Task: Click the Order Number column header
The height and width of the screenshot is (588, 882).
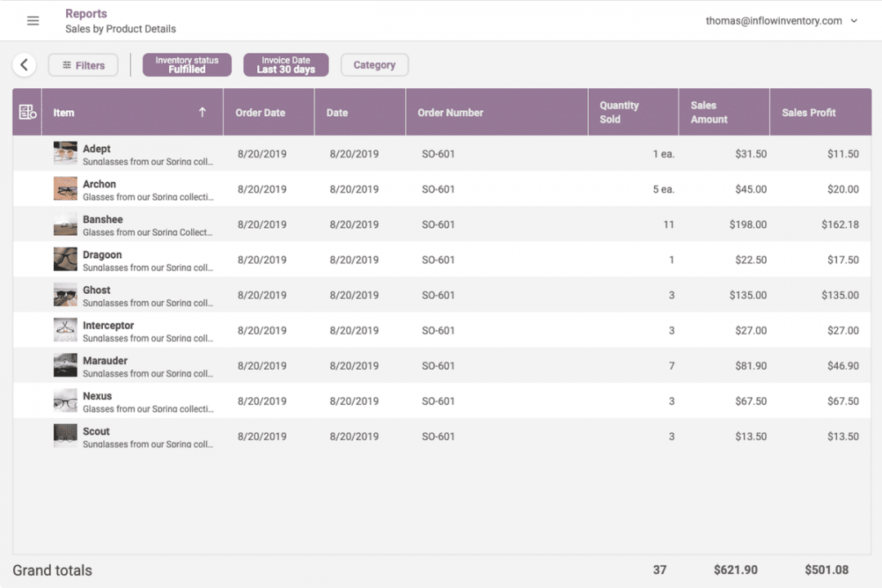Action: click(x=450, y=112)
